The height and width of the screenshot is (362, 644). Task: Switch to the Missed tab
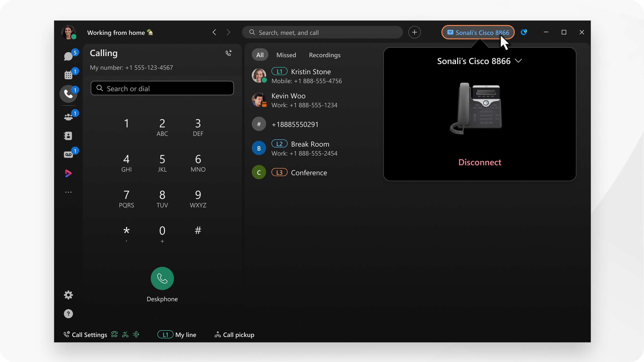coord(286,55)
